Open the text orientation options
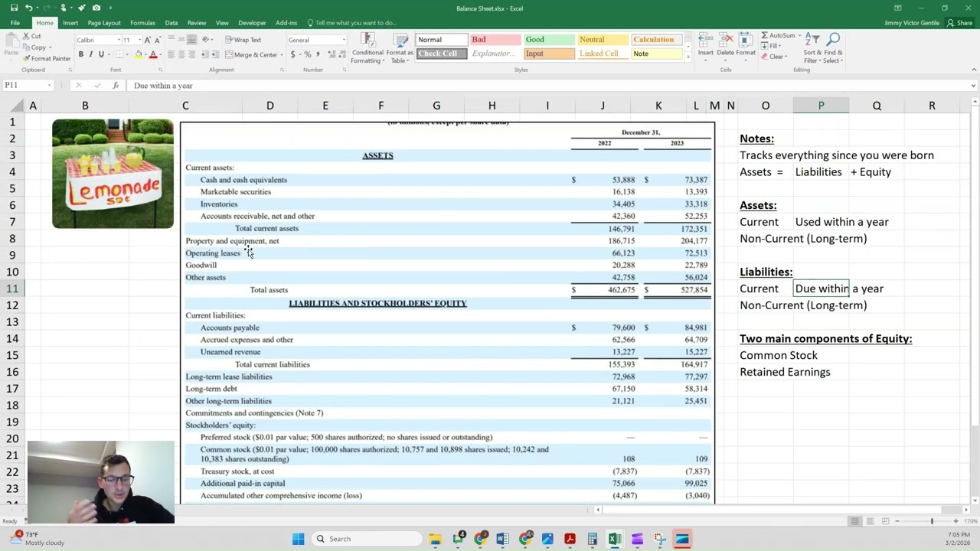Screen dimensions: 980x551 207,40
